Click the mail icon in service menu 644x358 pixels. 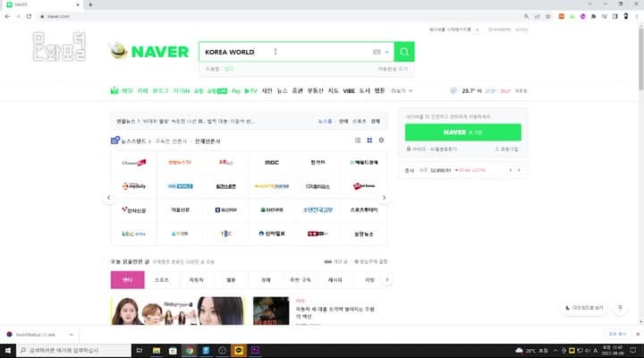[x=114, y=90]
